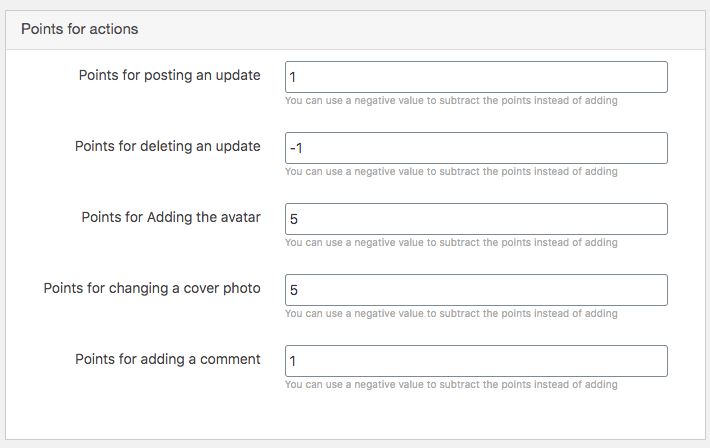
Task: Click empty header bar right of panel title
Action: coord(421,29)
